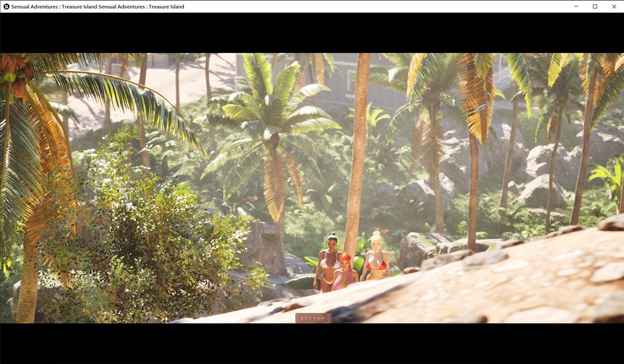Click the black letterbox bar below the scene

312,343
